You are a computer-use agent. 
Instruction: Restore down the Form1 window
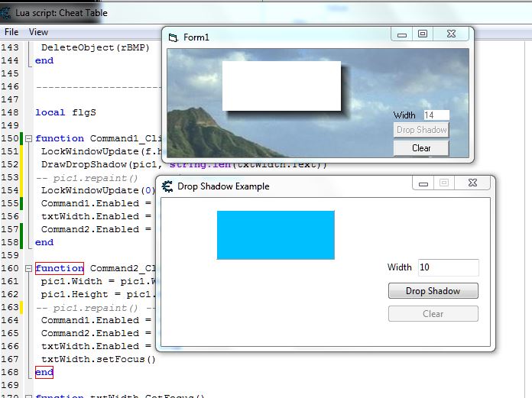423,34
